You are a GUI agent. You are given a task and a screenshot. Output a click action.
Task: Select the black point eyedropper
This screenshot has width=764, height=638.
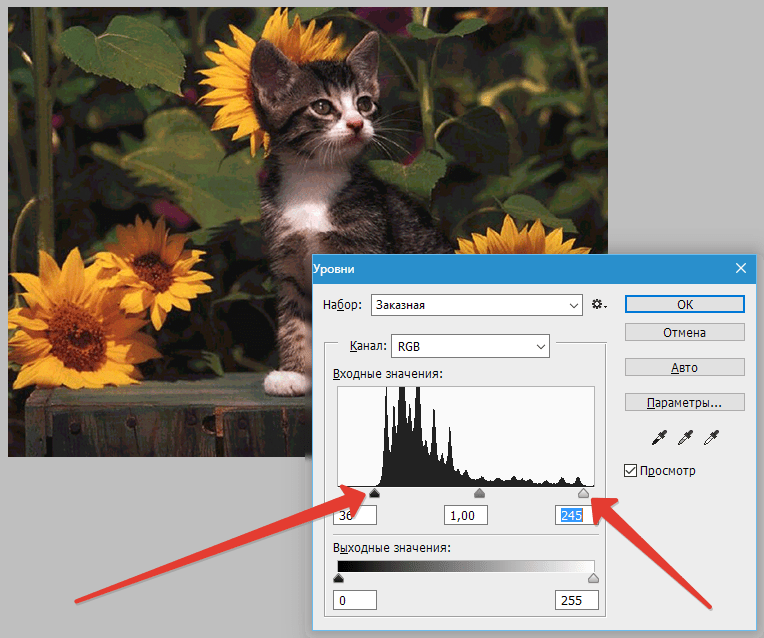pyautogui.click(x=659, y=438)
